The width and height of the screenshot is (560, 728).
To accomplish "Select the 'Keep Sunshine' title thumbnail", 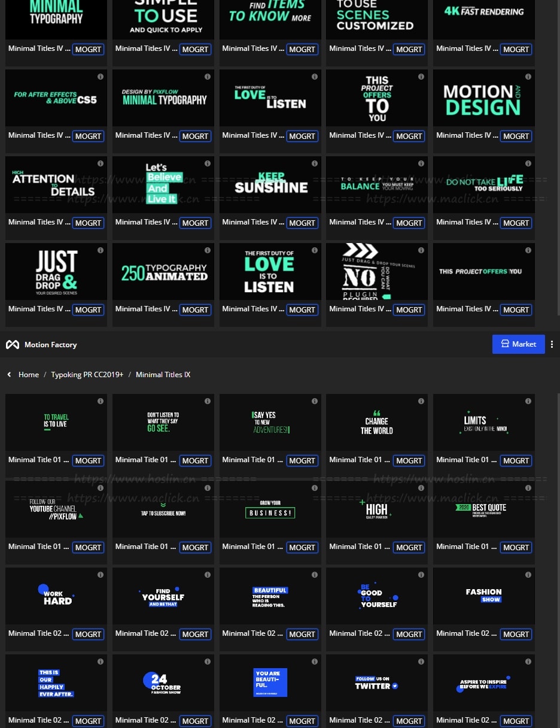I will pyautogui.click(x=270, y=184).
